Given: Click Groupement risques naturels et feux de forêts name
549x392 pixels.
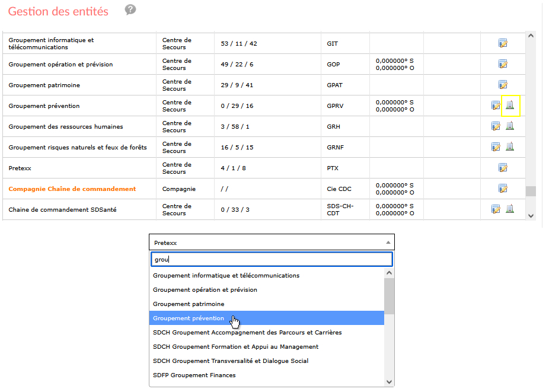Looking at the screenshot, I should pos(78,148).
